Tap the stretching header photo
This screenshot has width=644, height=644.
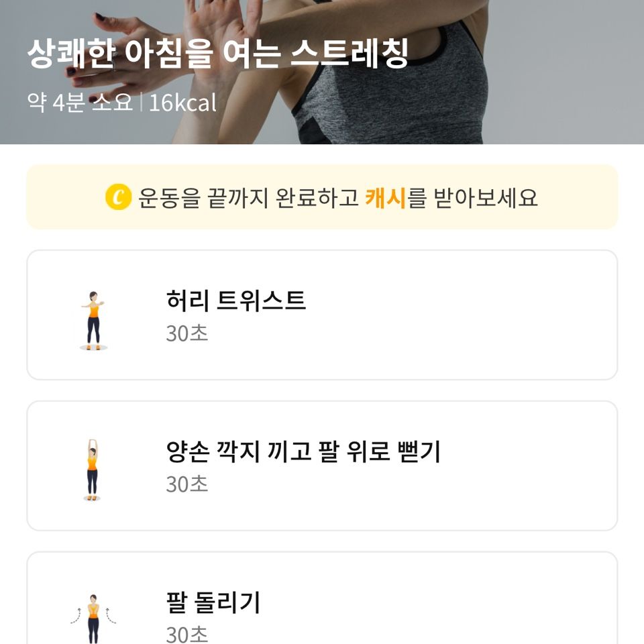(322, 72)
